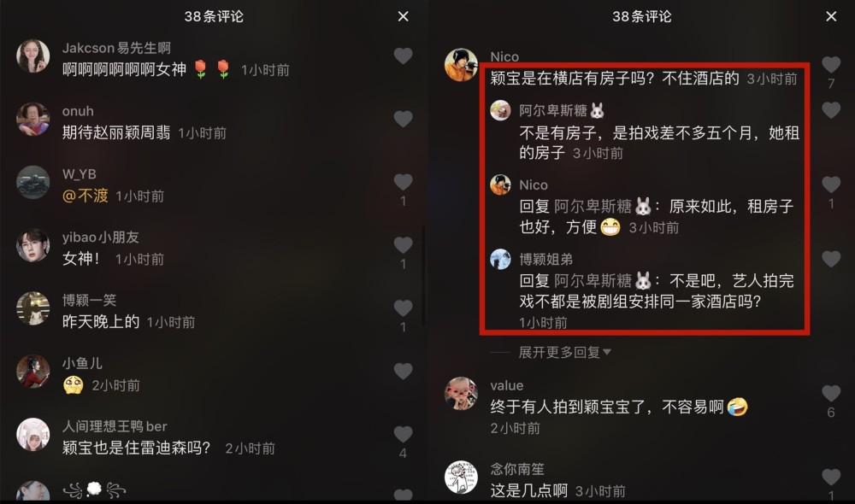Like W_YB's comment mentioning @不渡

[x=403, y=182]
